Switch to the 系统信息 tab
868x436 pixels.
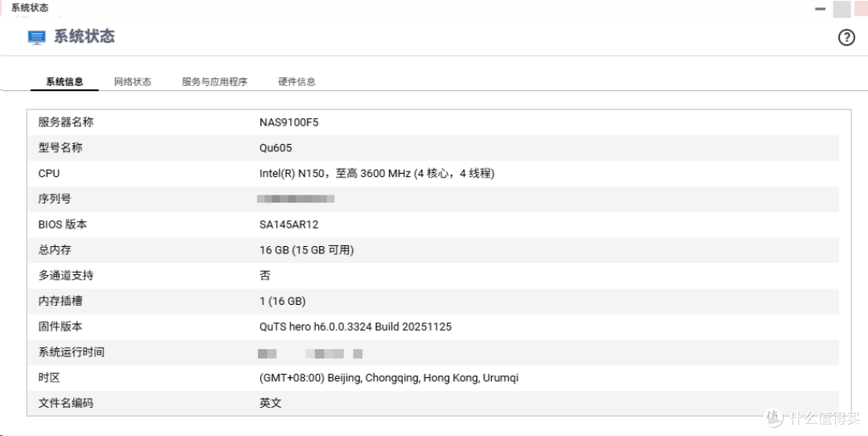point(64,82)
